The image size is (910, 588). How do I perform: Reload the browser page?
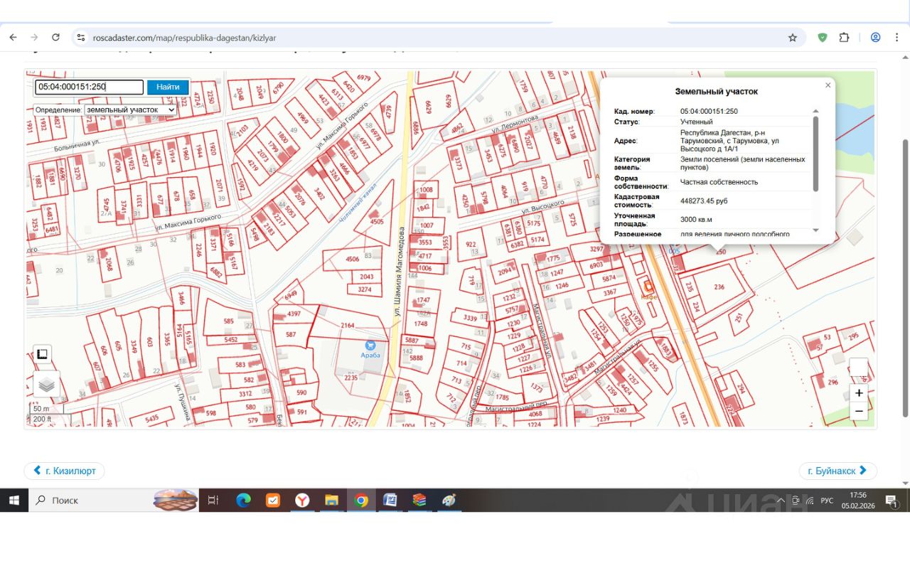point(55,38)
